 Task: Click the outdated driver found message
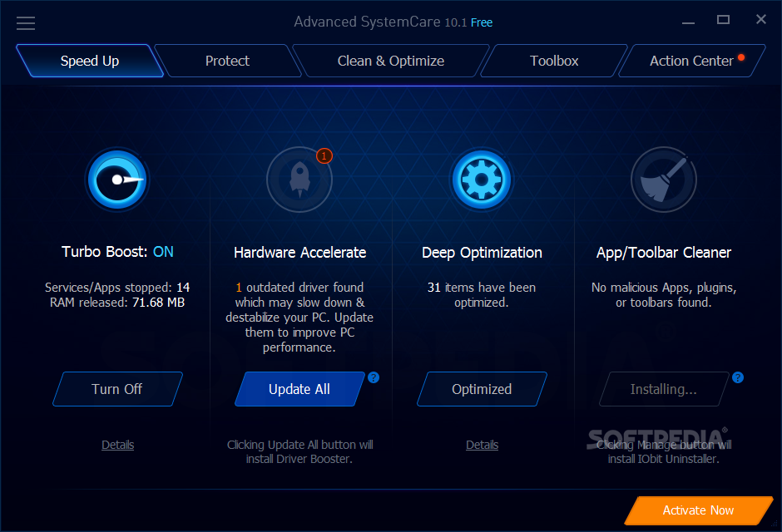pyautogui.click(x=299, y=318)
